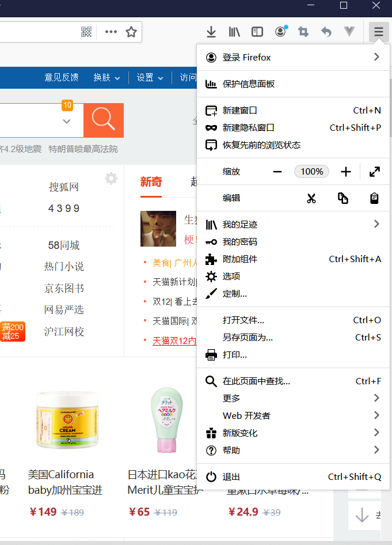The height and width of the screenshot is (545, 392).
Task: Enter full screen with arrows icon
Action: point(375,172)
